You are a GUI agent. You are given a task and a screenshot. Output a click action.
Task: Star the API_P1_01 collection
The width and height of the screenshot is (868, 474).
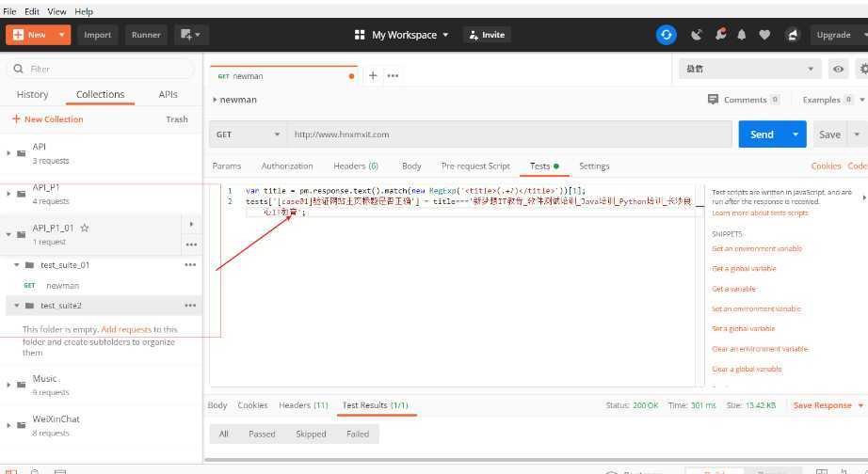(x=85, y=228)
